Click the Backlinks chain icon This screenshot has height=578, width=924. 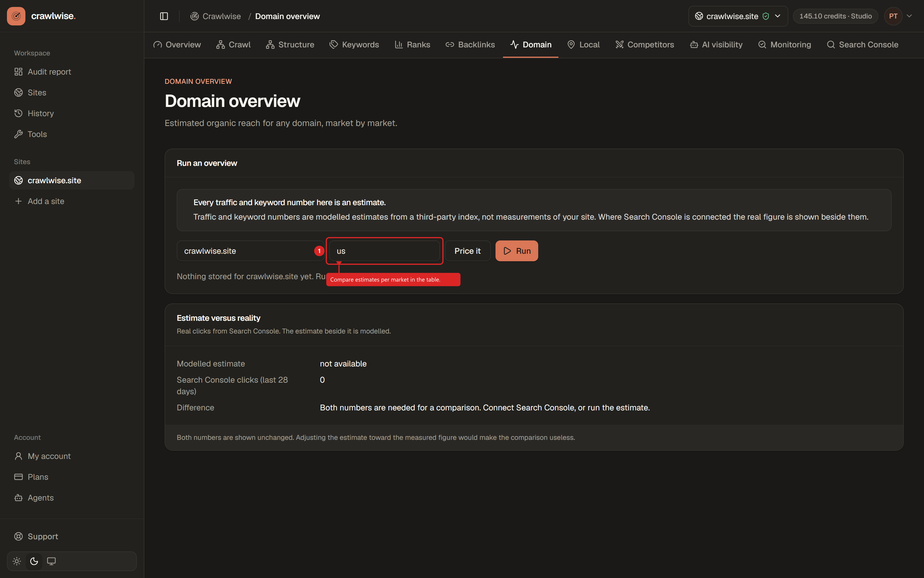click(x=450, y=45)
